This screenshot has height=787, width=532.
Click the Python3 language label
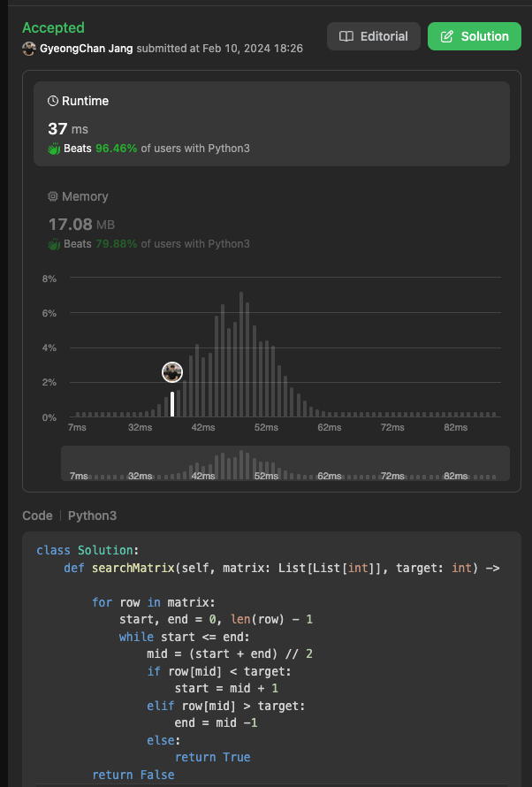click(92, 516)
